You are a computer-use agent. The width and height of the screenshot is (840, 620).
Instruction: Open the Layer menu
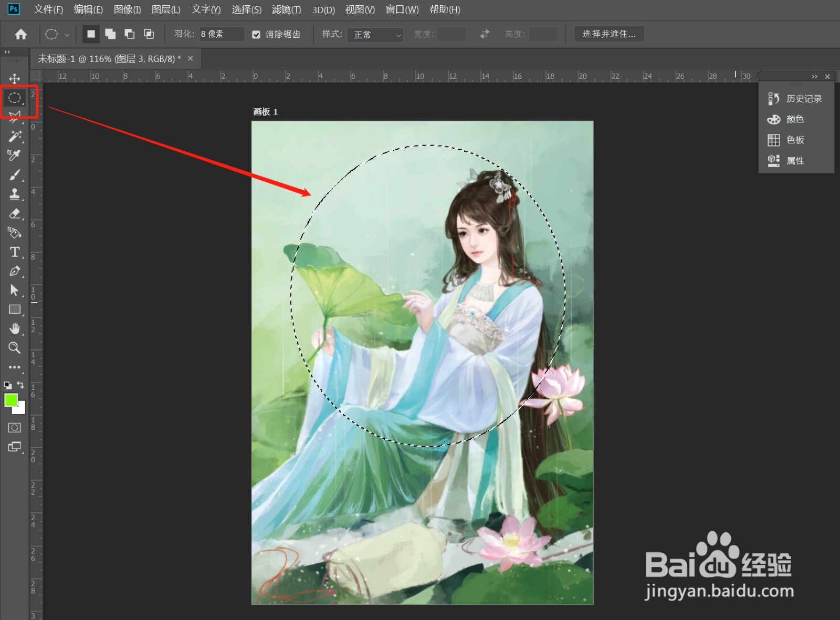166,9
